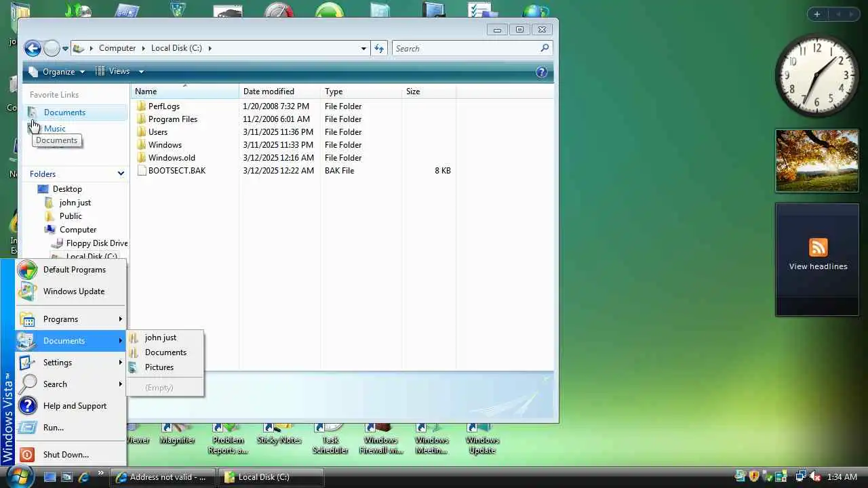
Task: Select Floppy Disk Drive in Folders tree
Action: [97, 243]
